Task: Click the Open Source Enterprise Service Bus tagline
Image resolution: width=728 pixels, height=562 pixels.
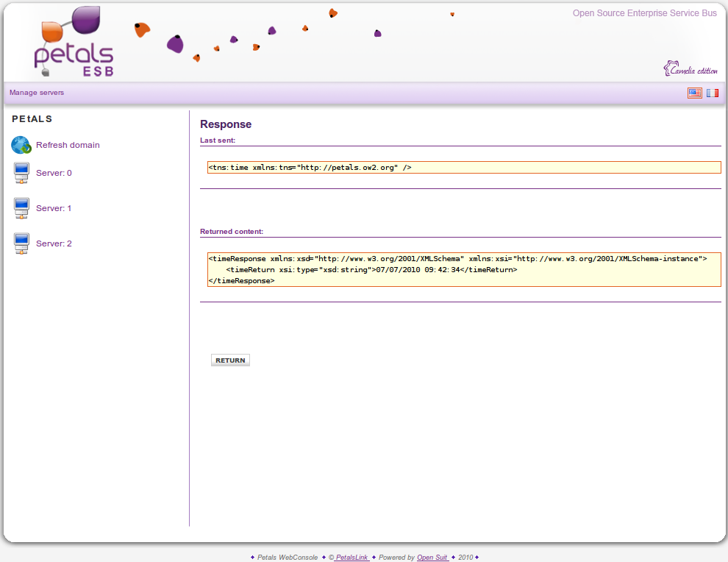Action: click(644, 13)
